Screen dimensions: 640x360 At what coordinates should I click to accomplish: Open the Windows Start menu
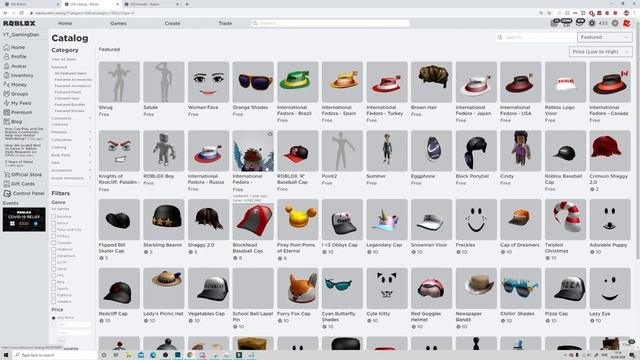[6, 355]
